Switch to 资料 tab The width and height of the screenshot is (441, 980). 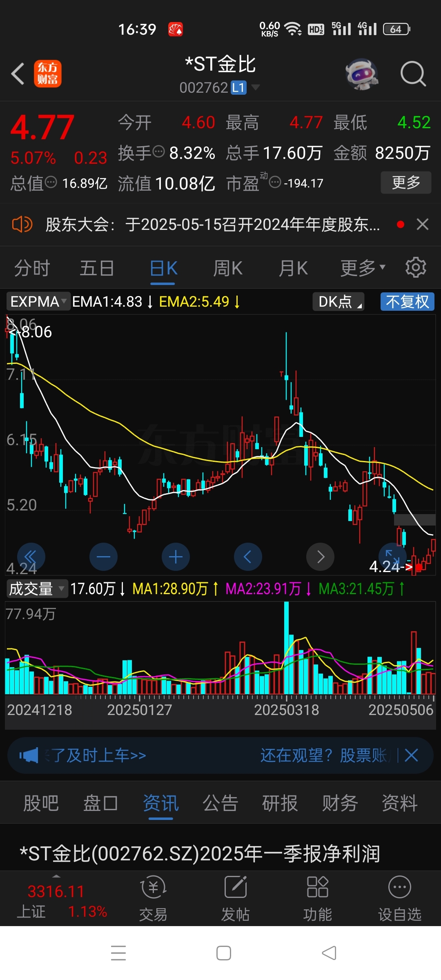coord(399,803)
